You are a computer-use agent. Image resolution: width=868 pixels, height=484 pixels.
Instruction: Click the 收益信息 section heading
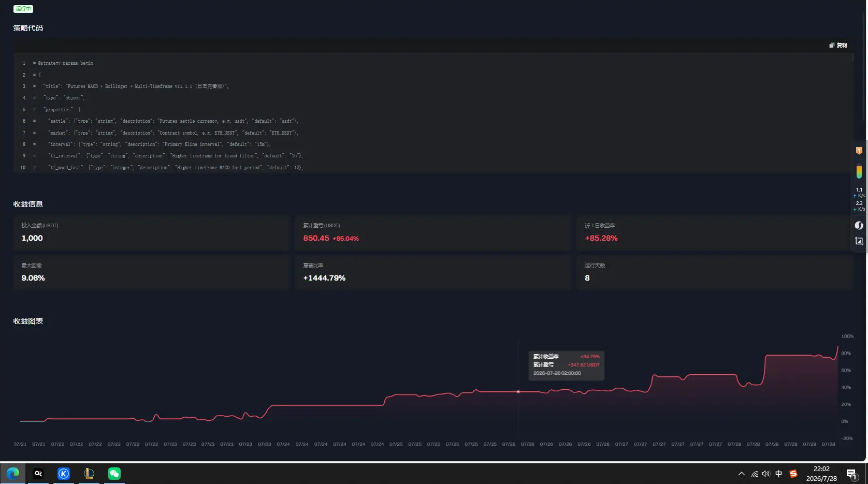[x=28, y=204]
